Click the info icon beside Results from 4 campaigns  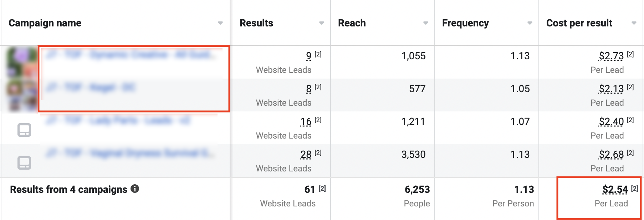tap(135, 189)
